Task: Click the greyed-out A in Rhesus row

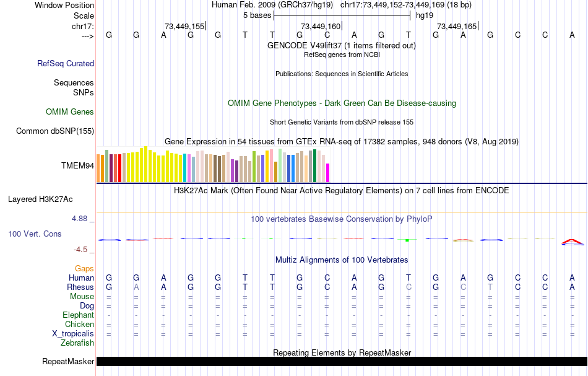Action: coord(136,287)
